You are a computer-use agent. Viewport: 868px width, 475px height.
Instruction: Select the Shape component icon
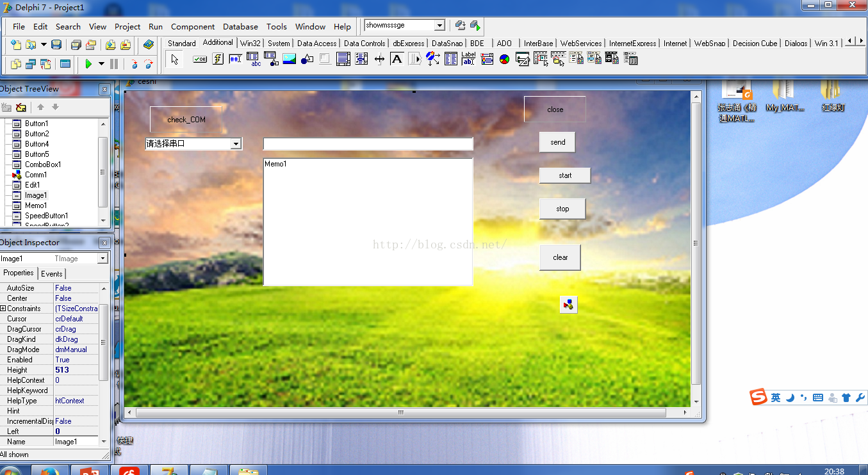pos(307,60)
